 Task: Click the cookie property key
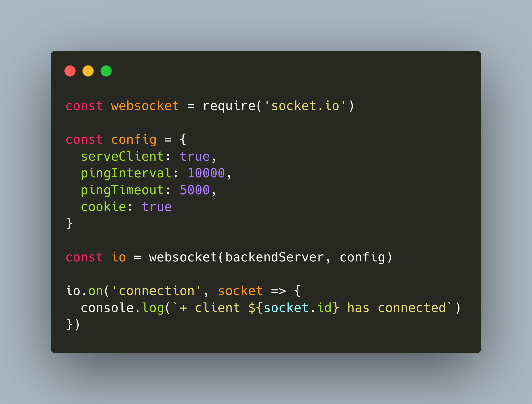point(103,207)
